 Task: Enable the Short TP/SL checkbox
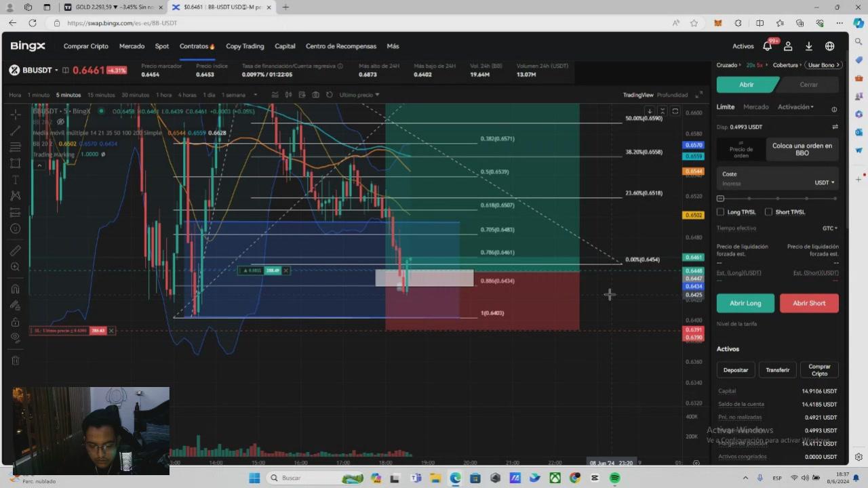(x=768, y=212)
